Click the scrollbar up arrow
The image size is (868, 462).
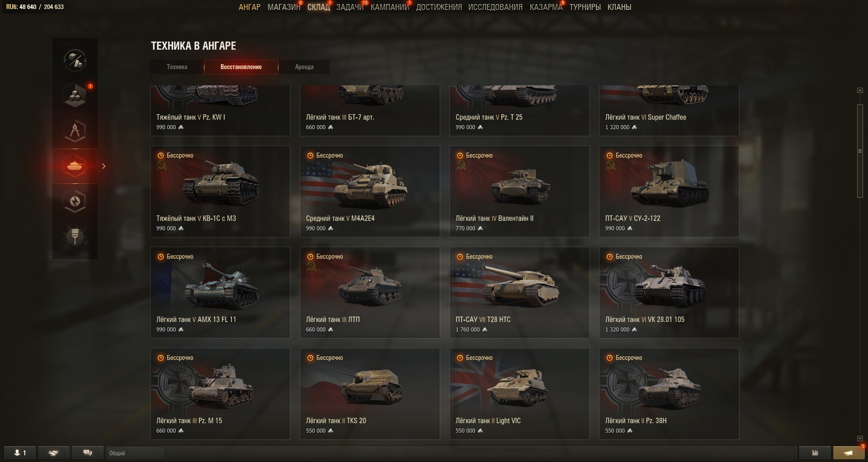click(860, 91)
